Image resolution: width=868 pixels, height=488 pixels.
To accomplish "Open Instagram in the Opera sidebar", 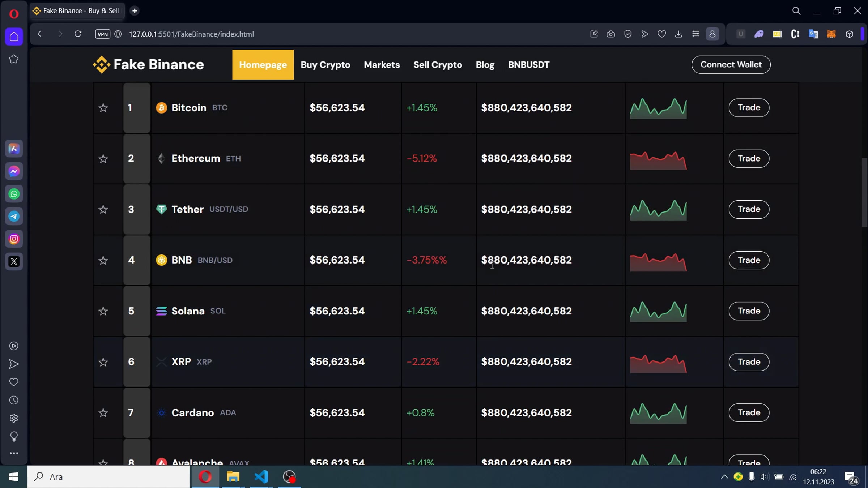I will (14, 239).
